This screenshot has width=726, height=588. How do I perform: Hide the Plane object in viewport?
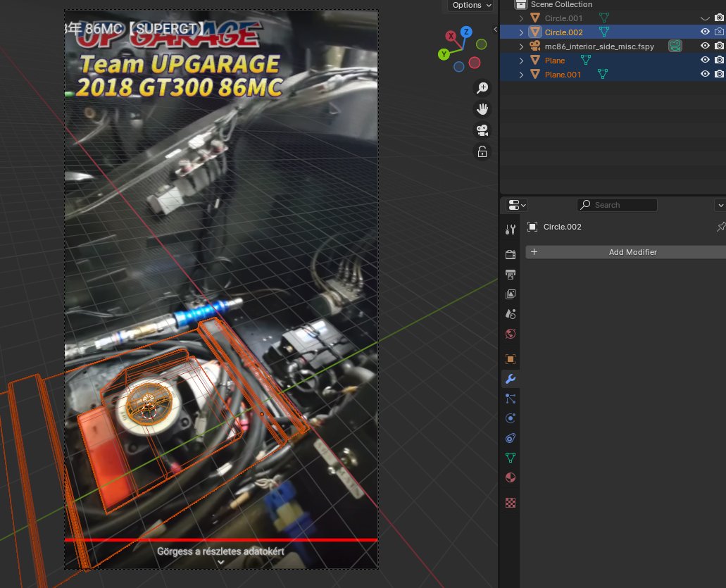click(705, 60)
